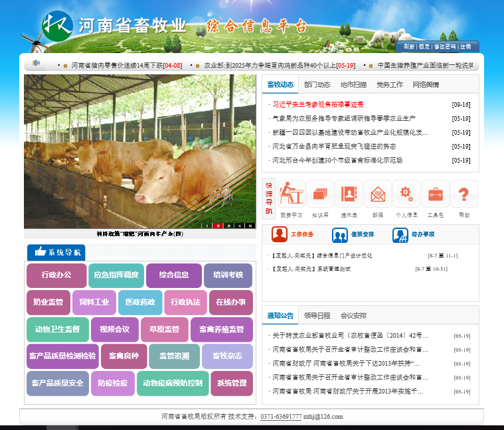Open news 气象局为农服务指导专家组调研
This screenshot has width=504, height=430.
[x=344, y=119]
